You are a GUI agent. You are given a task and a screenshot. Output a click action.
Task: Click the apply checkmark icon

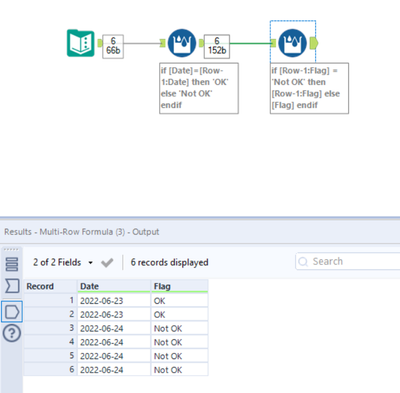click(x=107, y=263)
